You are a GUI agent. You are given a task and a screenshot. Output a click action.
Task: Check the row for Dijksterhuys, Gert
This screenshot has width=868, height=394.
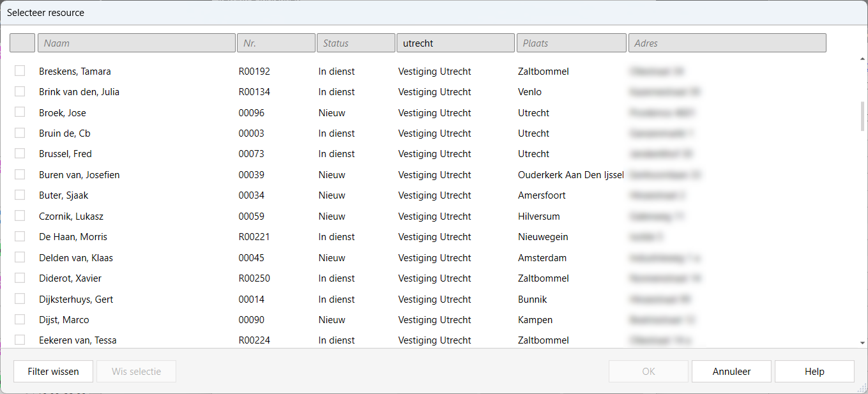pyautogui.click(x=20, y=299)
